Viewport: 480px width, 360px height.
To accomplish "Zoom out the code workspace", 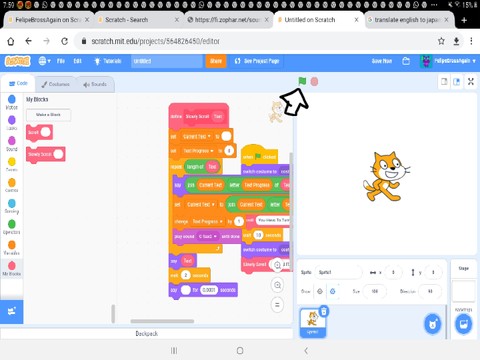I will click(277, 285).
